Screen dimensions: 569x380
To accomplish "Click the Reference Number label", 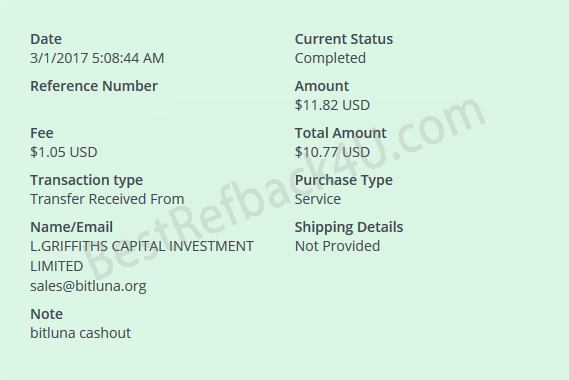I will click(x=94, y=86).
